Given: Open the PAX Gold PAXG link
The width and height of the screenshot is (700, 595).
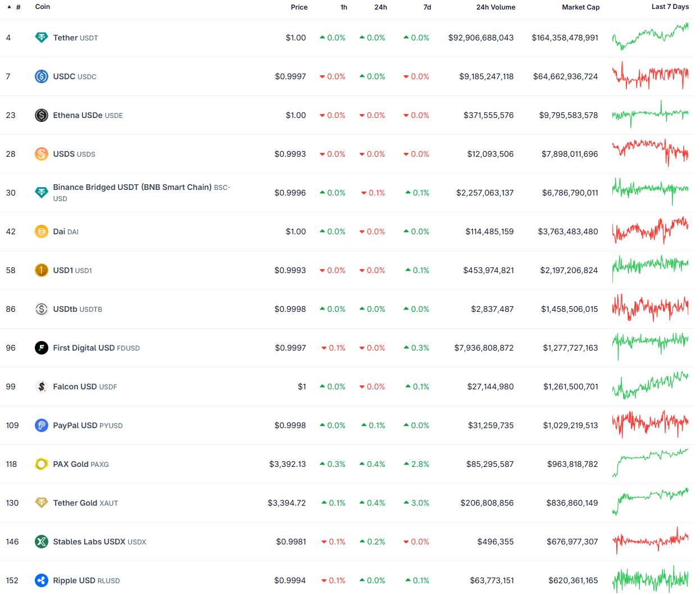Looking at the screenshot, I should coord(81,464).
